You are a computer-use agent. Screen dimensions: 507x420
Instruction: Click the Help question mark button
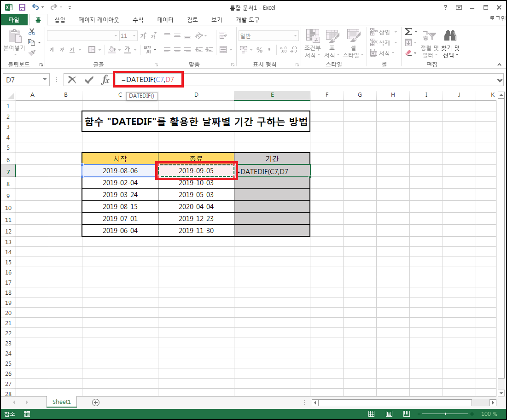[x=446, y=7]
